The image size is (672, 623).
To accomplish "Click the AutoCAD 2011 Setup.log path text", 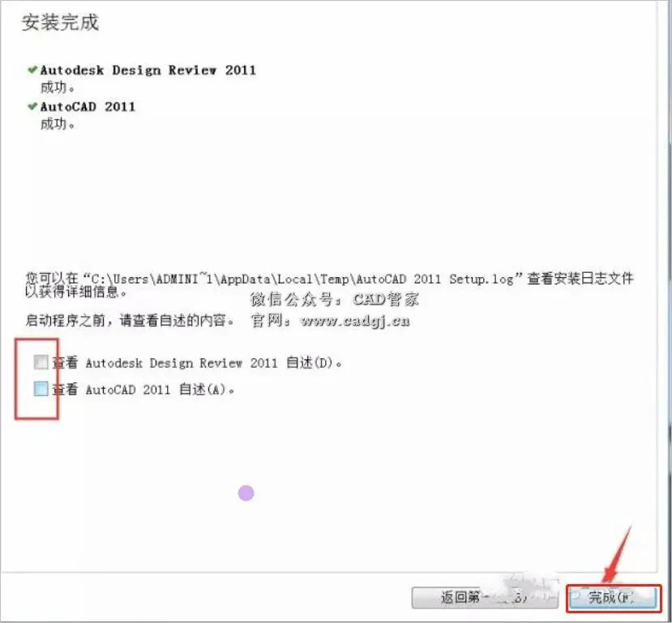I will (302, 279).
